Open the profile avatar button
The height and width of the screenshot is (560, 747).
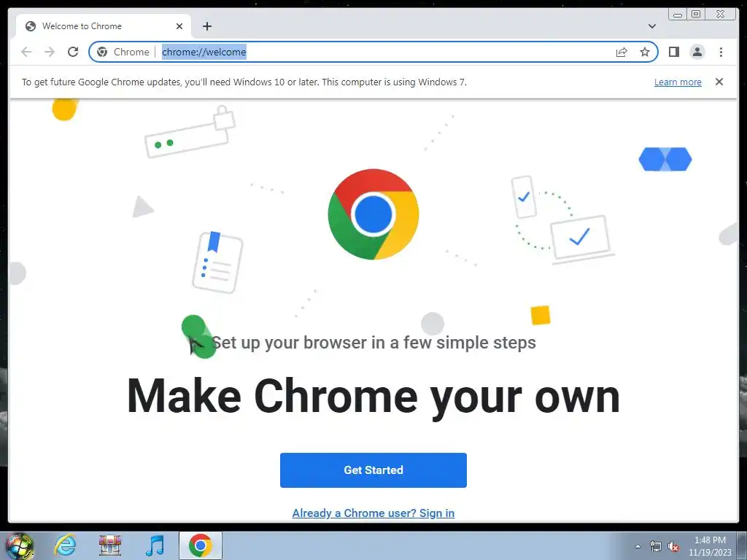(x=697, y=52)
